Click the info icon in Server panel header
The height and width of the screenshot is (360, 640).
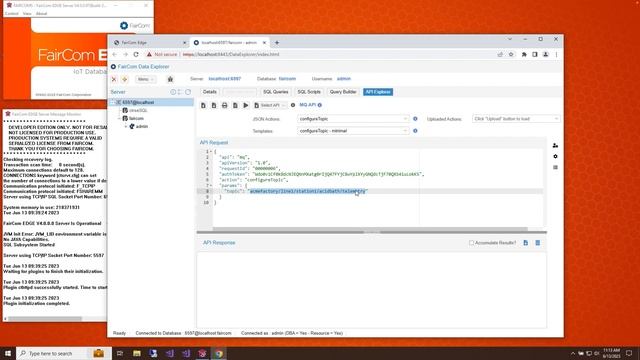pyautogui.click(x=173, y=92)
